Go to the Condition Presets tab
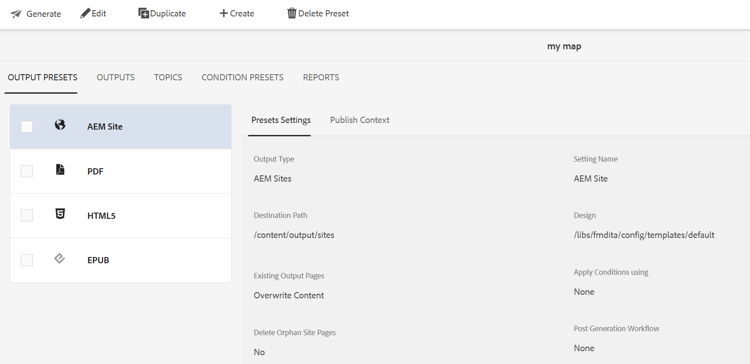750x364 pixels. tap(243, 77)
